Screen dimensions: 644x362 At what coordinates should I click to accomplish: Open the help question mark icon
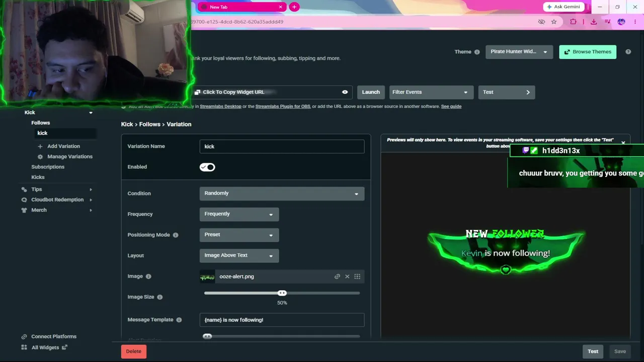coord(628,52)
